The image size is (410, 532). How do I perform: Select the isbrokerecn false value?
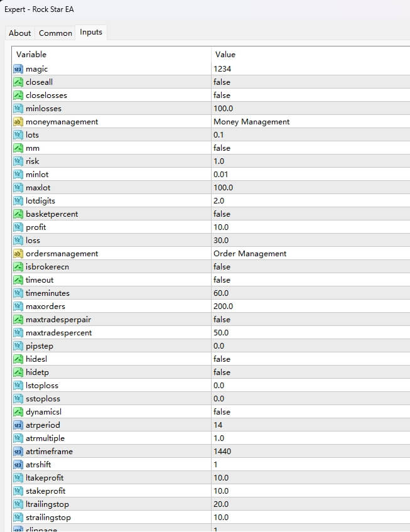(x=222, y=267)
